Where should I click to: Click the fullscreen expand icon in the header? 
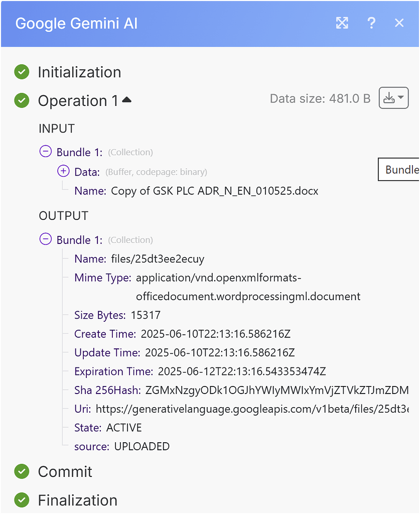tap(342, 23)
